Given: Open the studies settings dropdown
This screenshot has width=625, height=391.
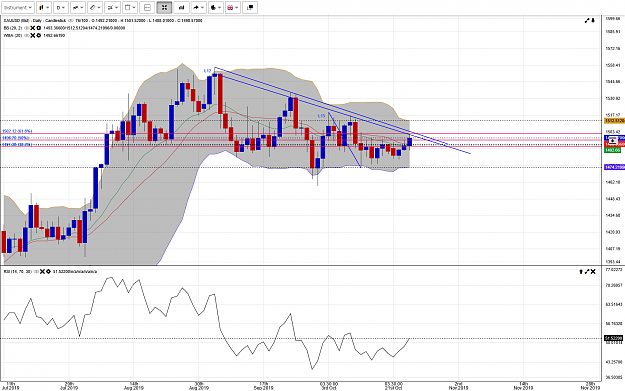Looking at the screenshot, I should 112,8.
